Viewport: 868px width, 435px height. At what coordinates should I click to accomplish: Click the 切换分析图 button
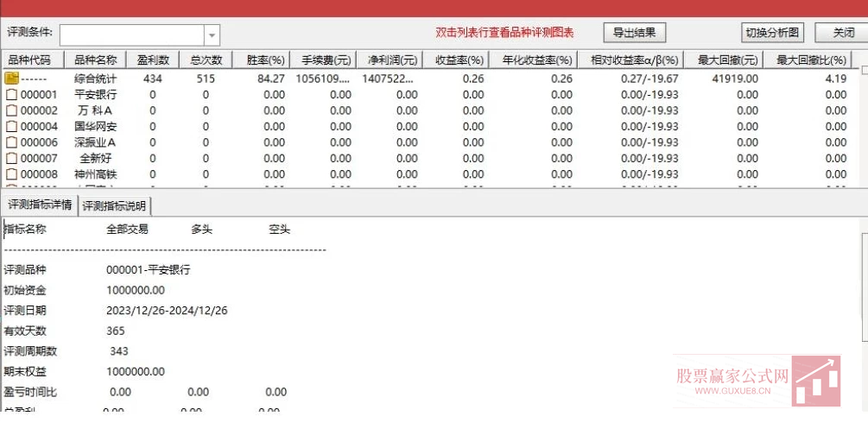[x=772, y=33]
